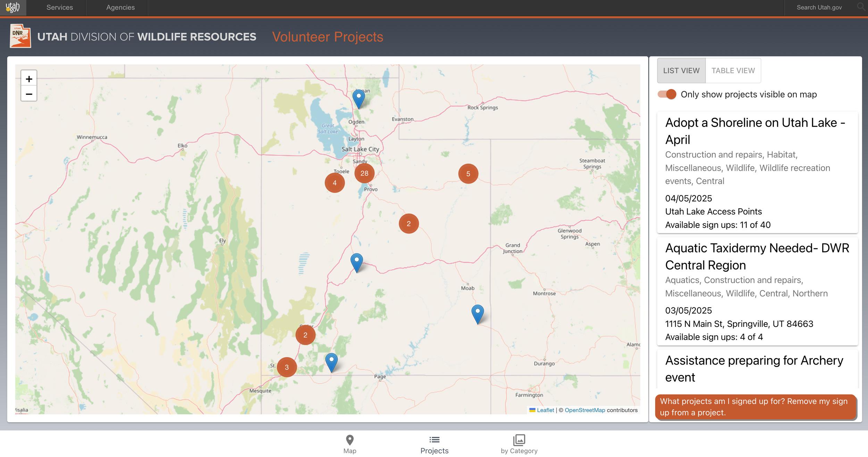Open the OpenStreetMap attribution link
This screenshot has height=457, width=868.
(x=584, y=410)
